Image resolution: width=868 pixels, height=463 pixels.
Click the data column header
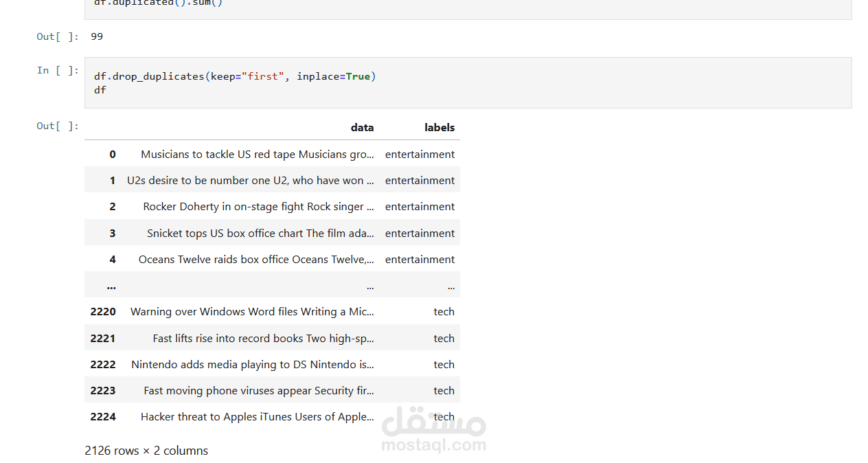(x=362, y=127)
